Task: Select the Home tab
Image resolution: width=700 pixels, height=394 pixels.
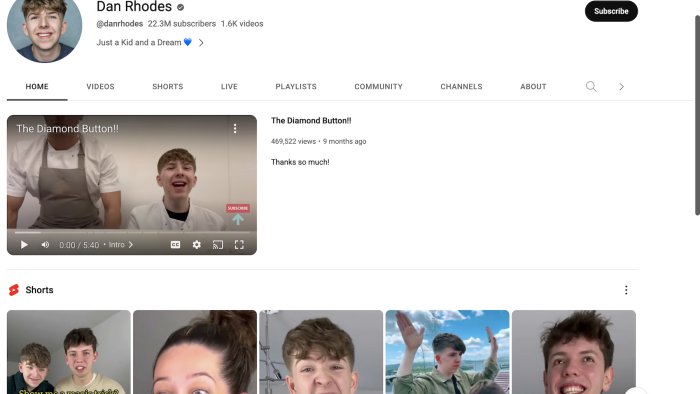Action: tap(37, 87)
